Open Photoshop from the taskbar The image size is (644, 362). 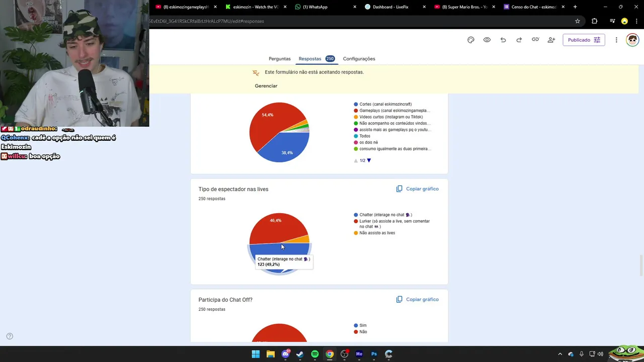pyautogui.click(x=374, y=354)
